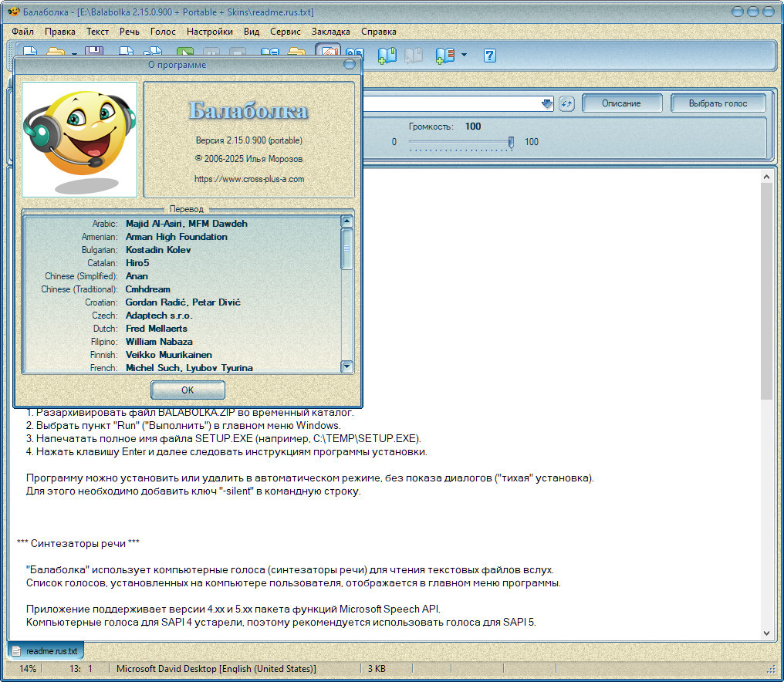Click the highlighted toolbar icon above the dialog corner

click(328, 50)
